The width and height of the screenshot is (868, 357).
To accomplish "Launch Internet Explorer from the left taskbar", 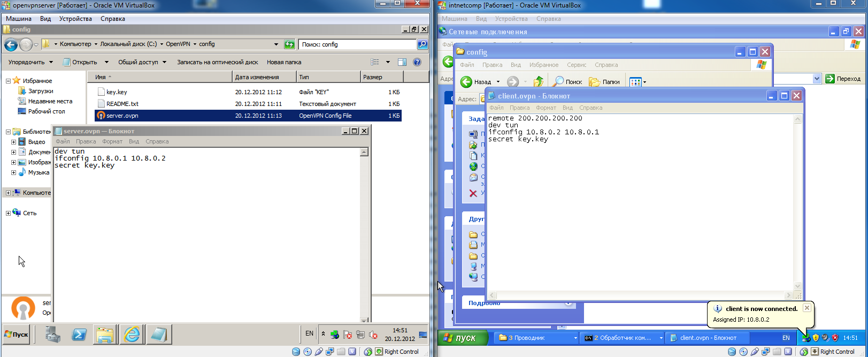I will [132, 335].
